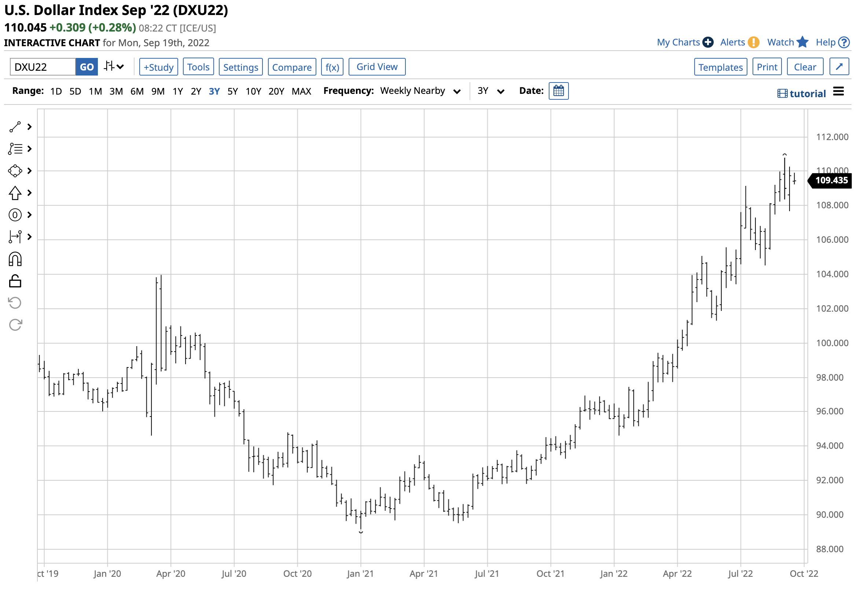
Task: Toggle the unlock drawings padlock icon
Action: (x=15, y=282)
